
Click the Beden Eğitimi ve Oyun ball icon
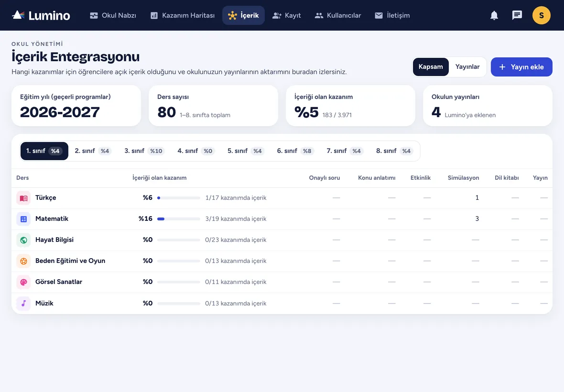24,261
